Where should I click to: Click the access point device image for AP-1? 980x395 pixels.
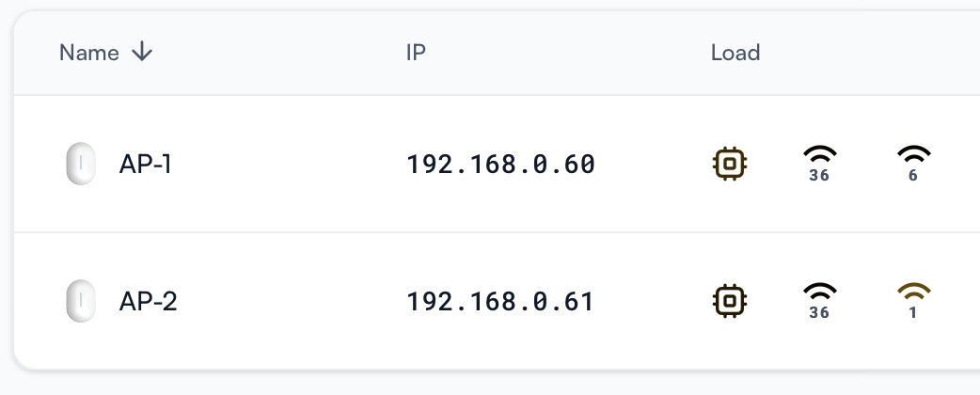[81, 164]
